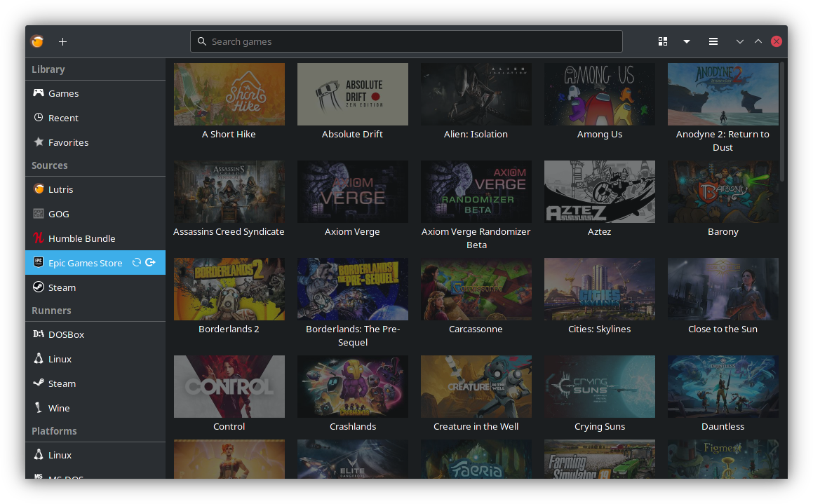
Task: Select Cities: Skylines cover
Action: pyautogui.click(x=599, y=289)
